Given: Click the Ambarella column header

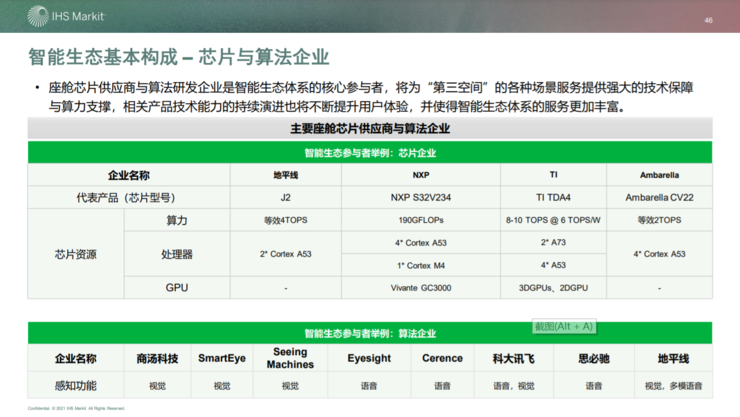Looking at the screenshot, I should pyautogui.click(x=659, y=175).
